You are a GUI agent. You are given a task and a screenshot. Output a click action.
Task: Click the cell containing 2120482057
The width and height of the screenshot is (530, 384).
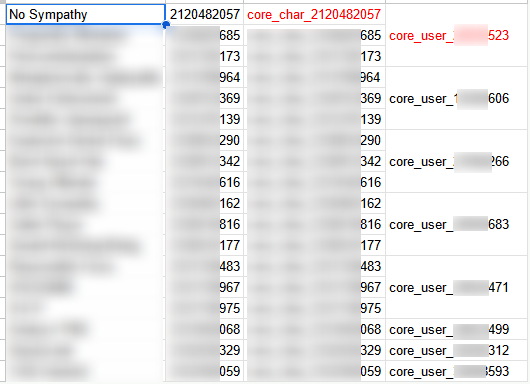204,14
